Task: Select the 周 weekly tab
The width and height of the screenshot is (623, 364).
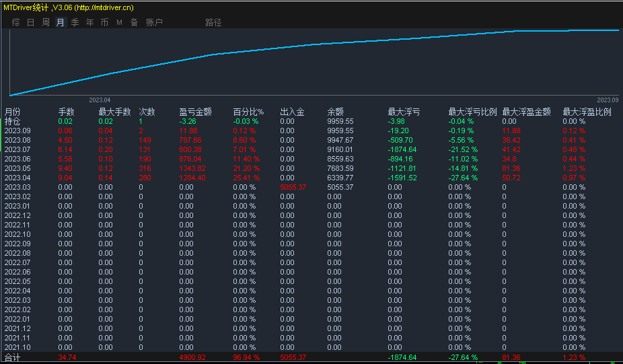Action: click(46, 22)
